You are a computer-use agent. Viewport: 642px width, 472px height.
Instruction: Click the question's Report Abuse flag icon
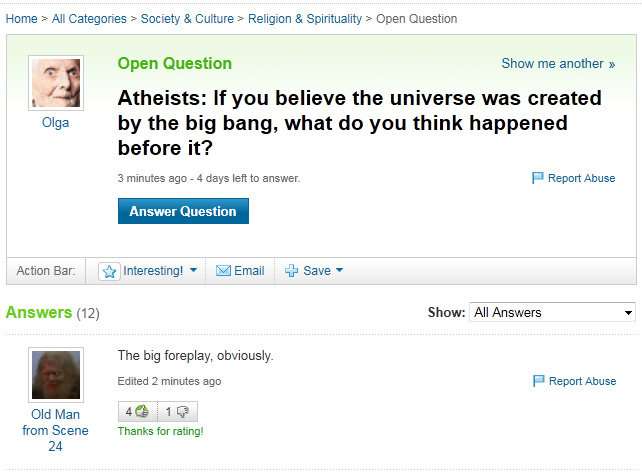538,178
